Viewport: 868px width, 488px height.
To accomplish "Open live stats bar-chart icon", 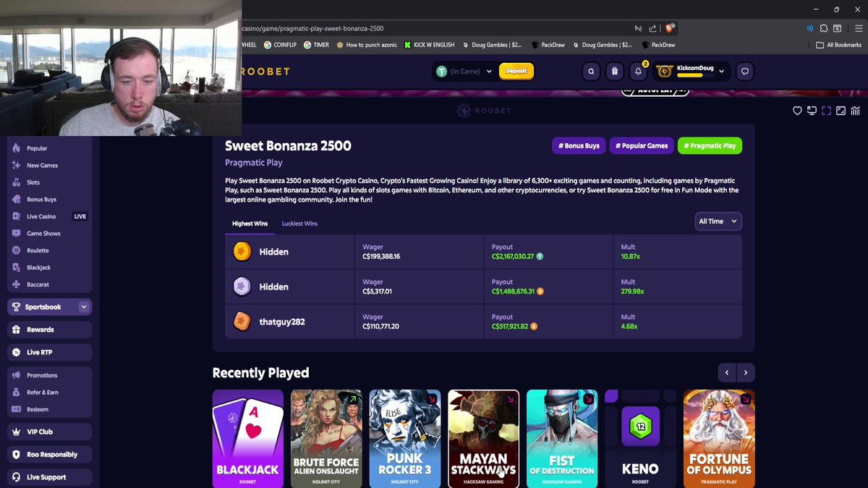I will [855, 111].
